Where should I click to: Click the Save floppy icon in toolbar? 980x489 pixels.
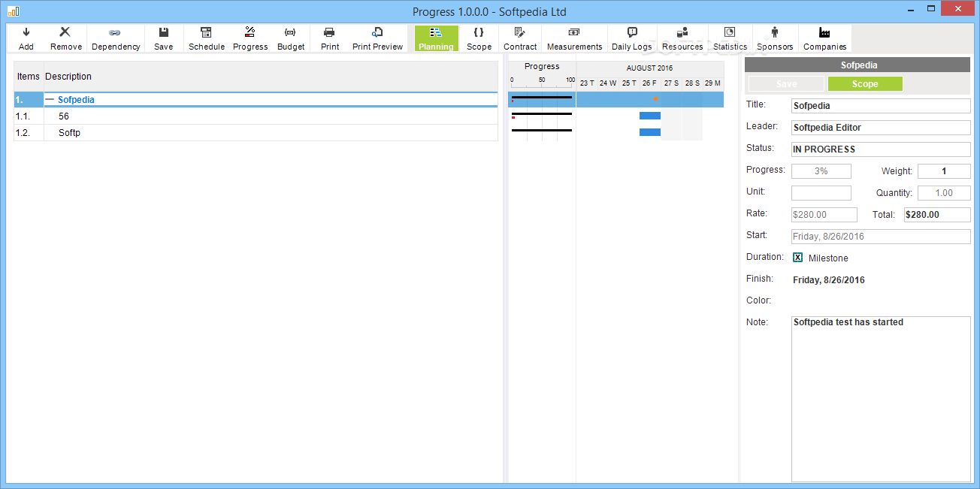tap(163, 38)
